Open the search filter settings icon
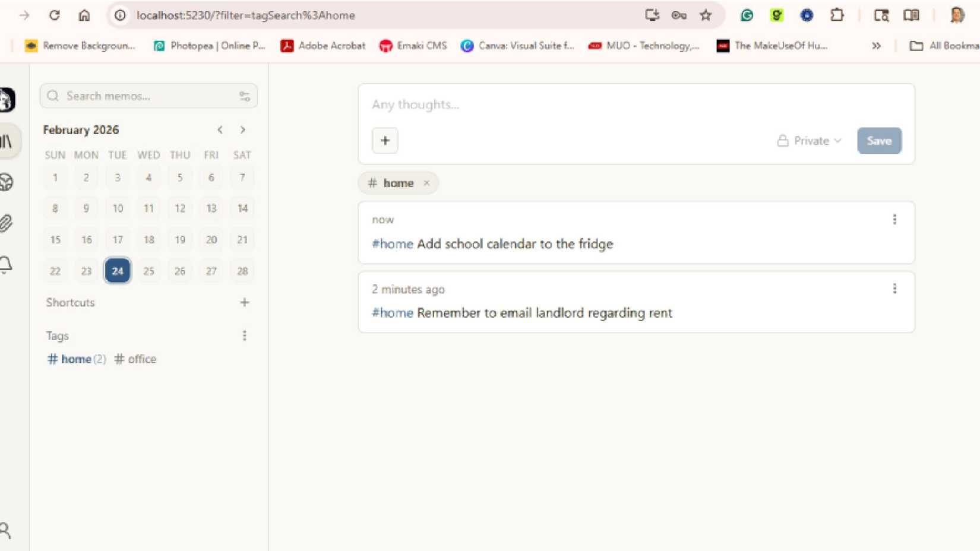 pos(244,96)
